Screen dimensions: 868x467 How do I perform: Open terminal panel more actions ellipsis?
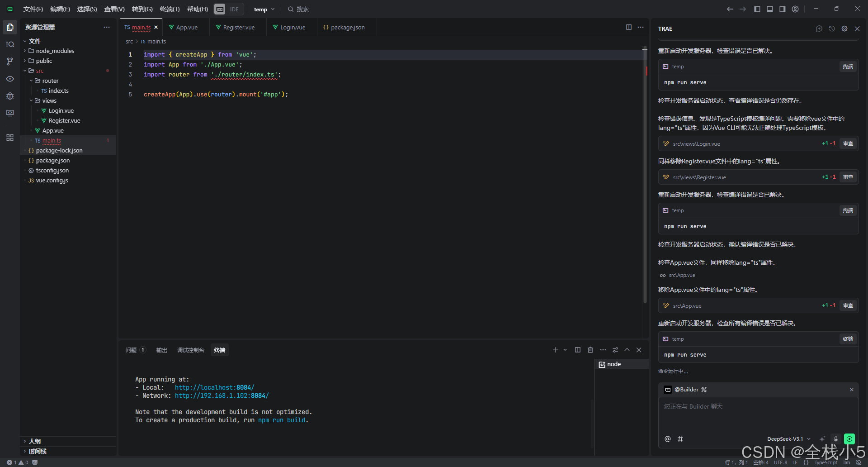603,350
